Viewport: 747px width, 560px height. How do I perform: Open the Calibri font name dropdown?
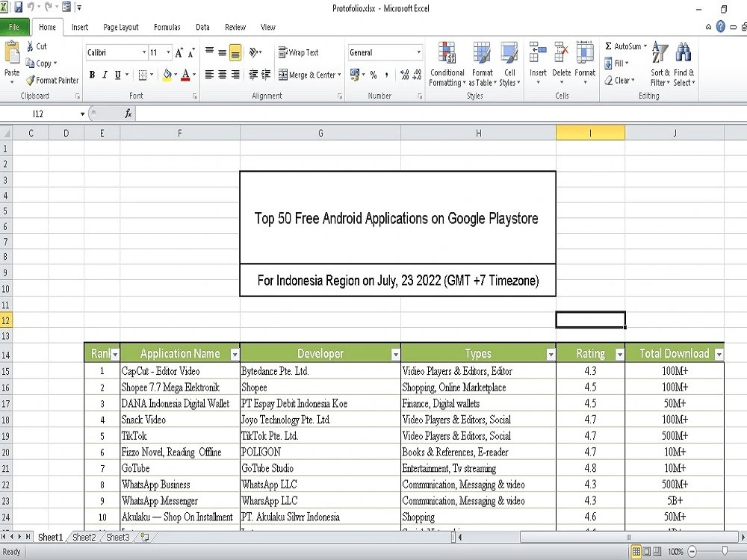pyautogui.click(x=144, y=52)
